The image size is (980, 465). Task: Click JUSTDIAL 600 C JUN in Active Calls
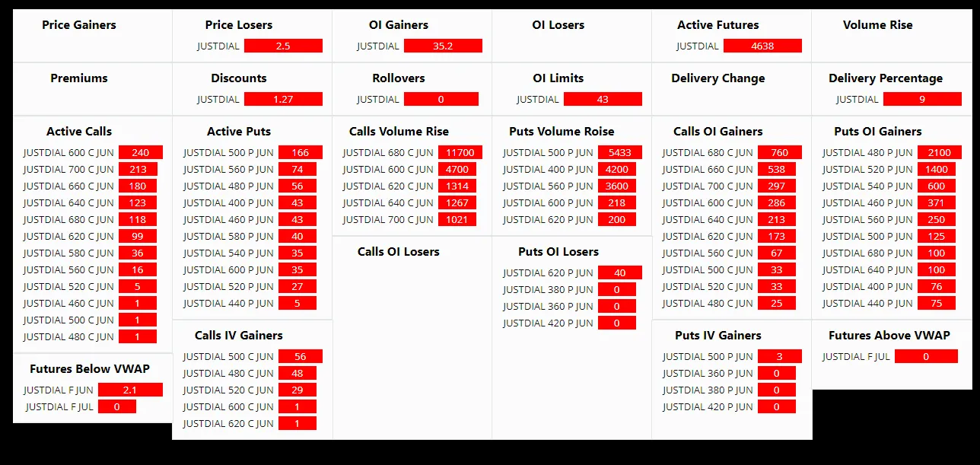point(68,152)
